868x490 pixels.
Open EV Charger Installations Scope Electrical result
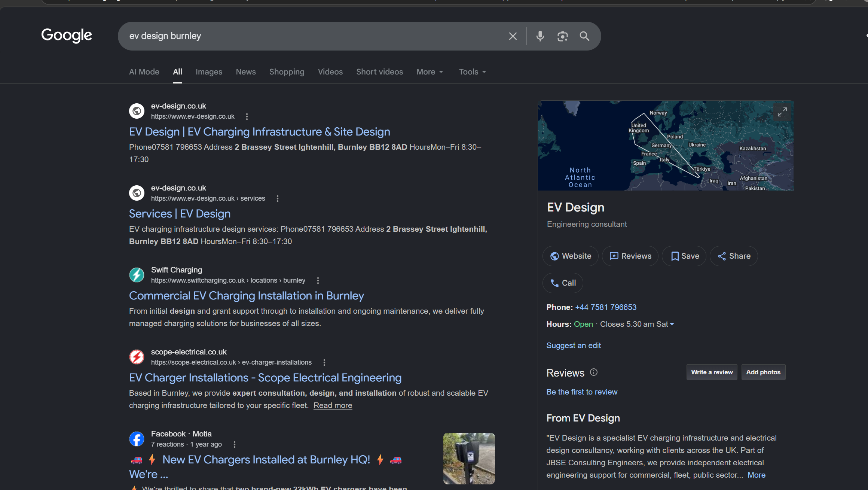[x=265, y=378]
